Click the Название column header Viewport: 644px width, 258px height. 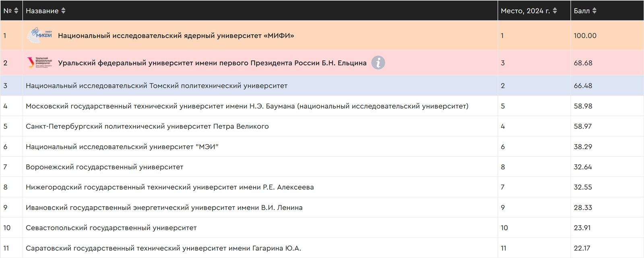tap(42, 11)
